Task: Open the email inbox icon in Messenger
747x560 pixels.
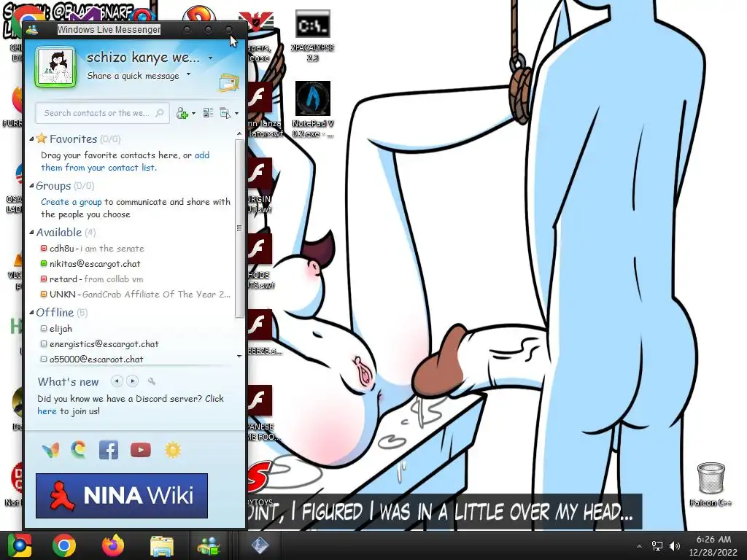Action: point(229,82)
